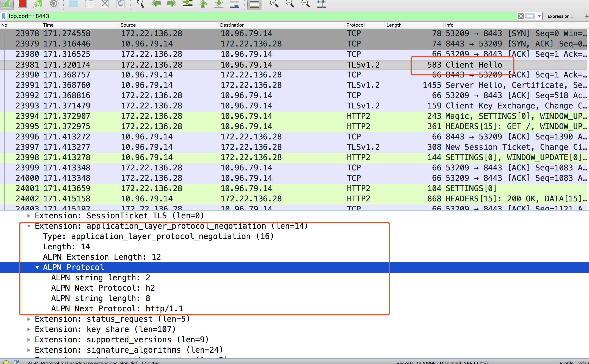Apply the display filter arrow
Viewport: 589px width, 364px height.
(x=530, y=16)
